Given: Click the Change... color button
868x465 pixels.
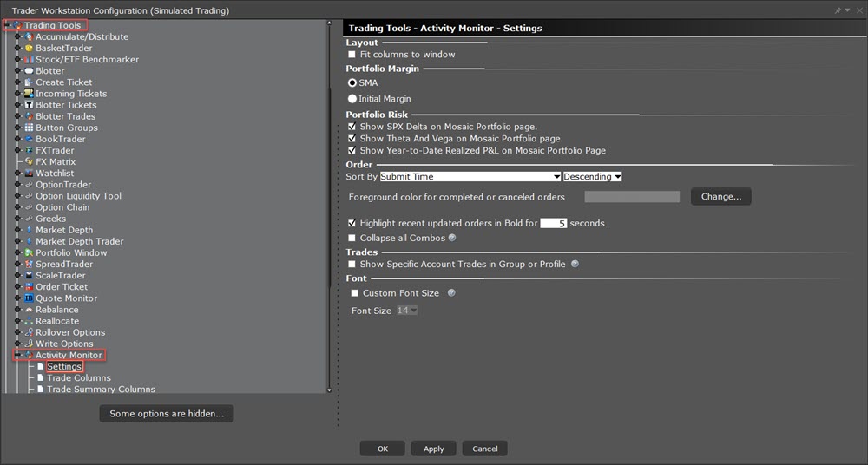Looking at the screenshot, I should pyautogui.click(x=720, y=197).
